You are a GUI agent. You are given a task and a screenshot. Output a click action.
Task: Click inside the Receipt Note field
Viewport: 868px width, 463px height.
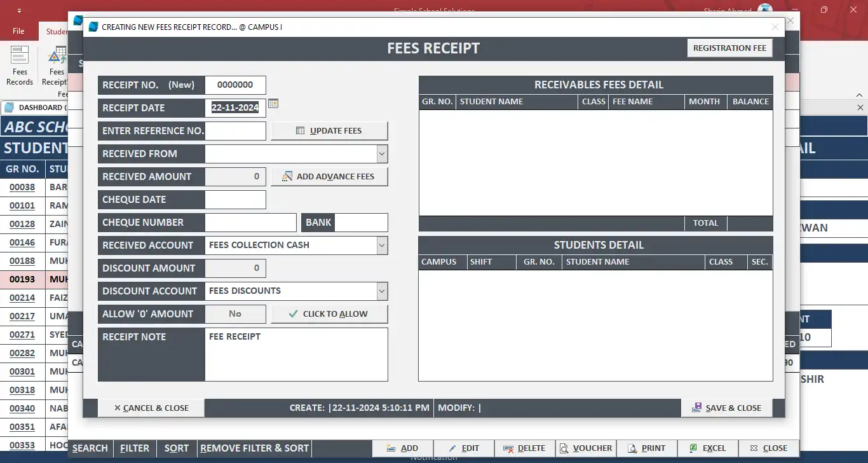coord(296,354)
